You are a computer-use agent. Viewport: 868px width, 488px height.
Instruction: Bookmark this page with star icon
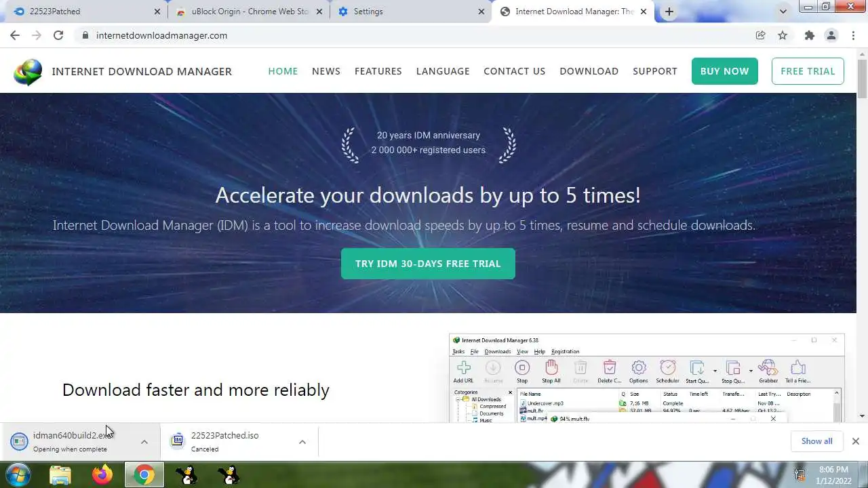[783, 35]
